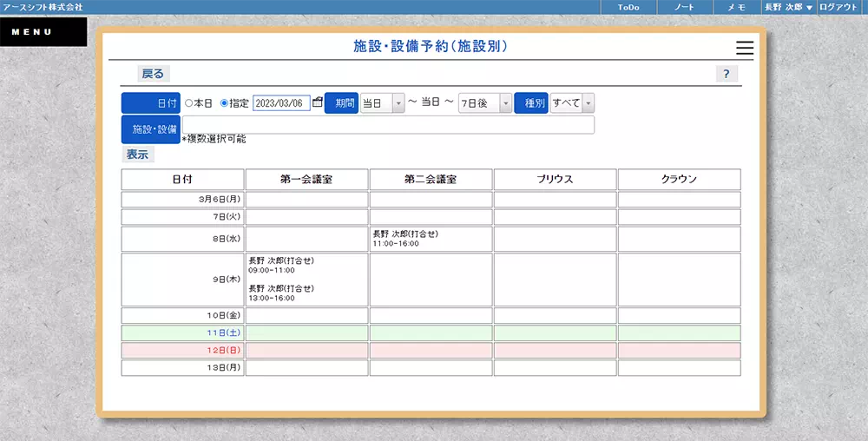Select the 本日 radio button
Screen dimensions: 868x441
[x=189, y=103]
